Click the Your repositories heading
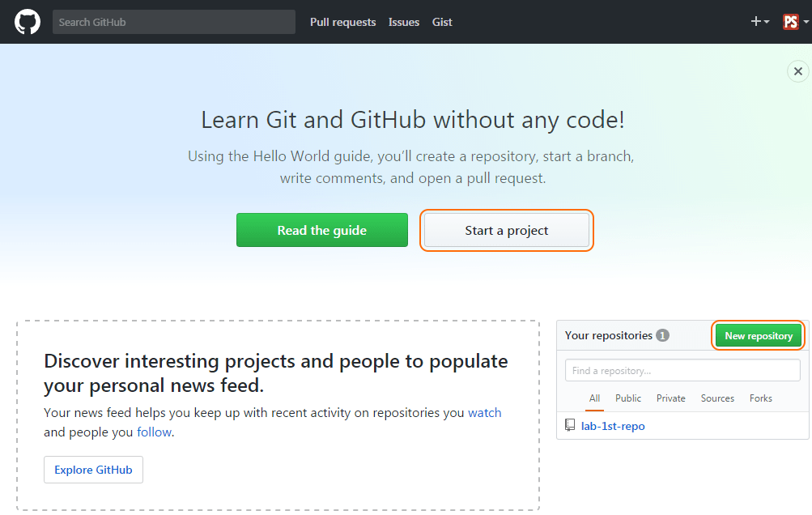Image resolution: width=812 pixels, height=515 pixels. (609, 336)
